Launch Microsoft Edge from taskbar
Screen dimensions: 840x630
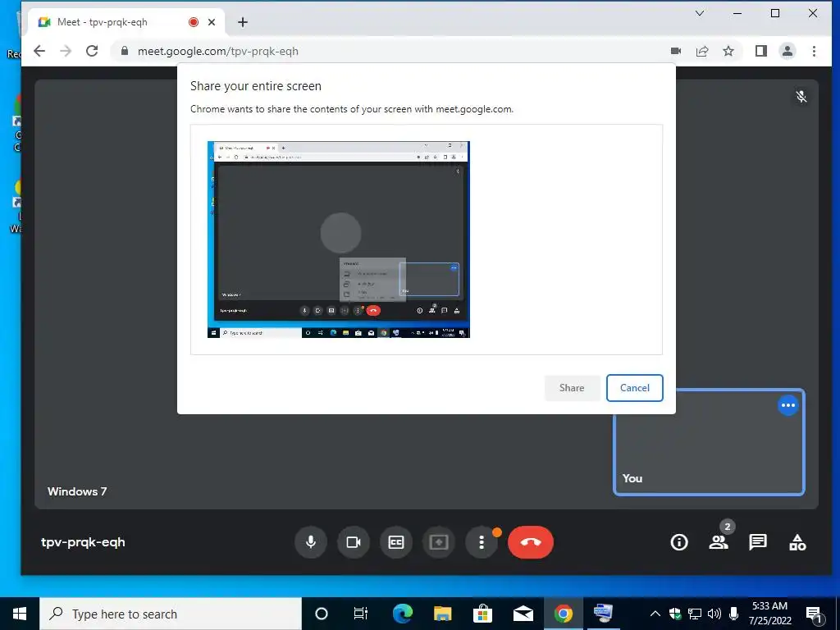point(402,614)
